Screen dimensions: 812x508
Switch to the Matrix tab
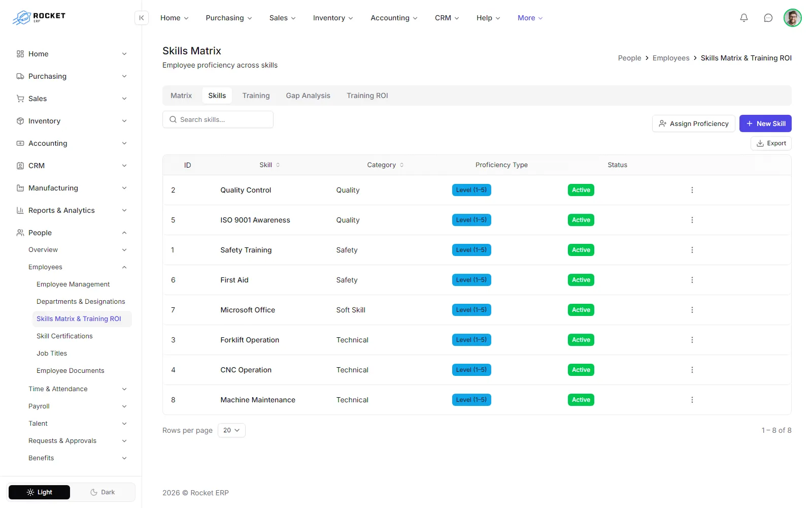pos(181,96)
